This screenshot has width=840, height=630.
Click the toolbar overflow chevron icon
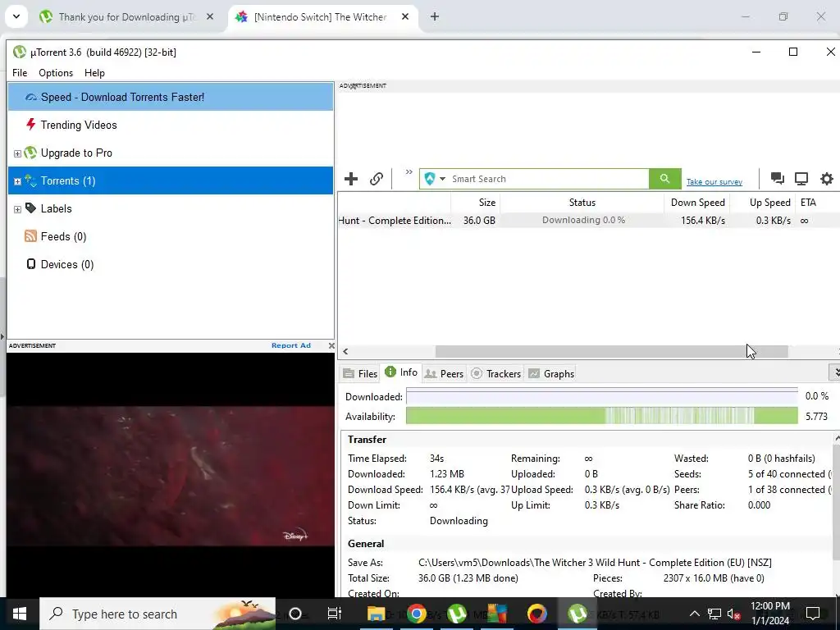pyautogui.click(x=409, y=172)
